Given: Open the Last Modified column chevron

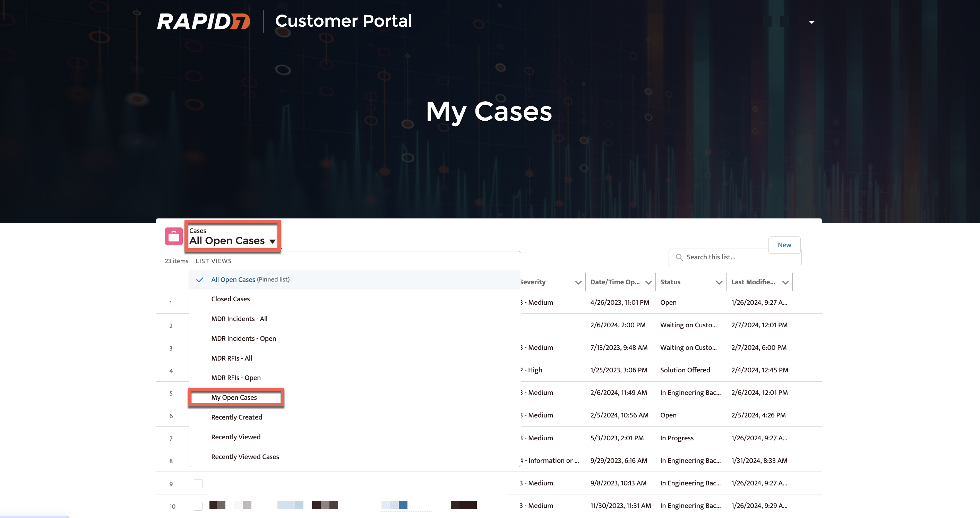Looking at the screenshot, I should tap(785, 282).
